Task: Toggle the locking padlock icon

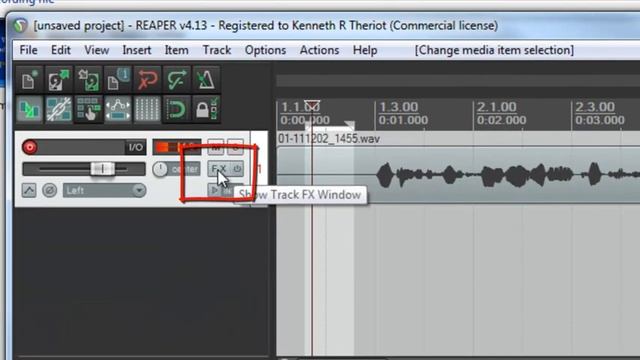Action: point(206,109)
